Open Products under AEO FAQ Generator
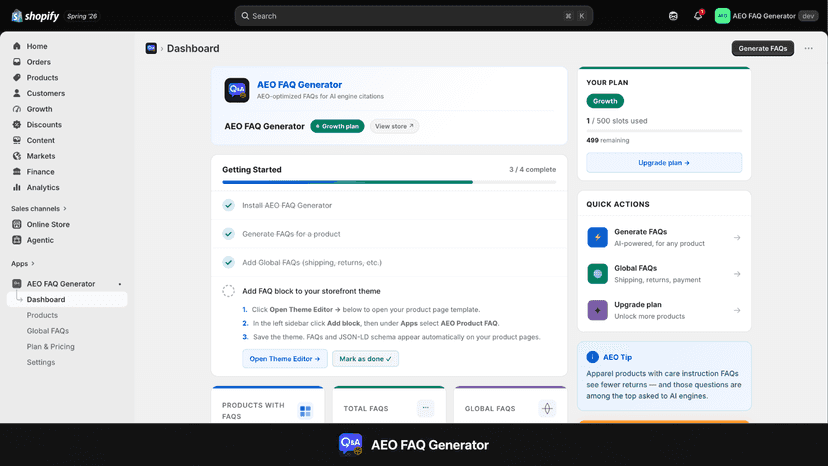 tap(42, 315)
